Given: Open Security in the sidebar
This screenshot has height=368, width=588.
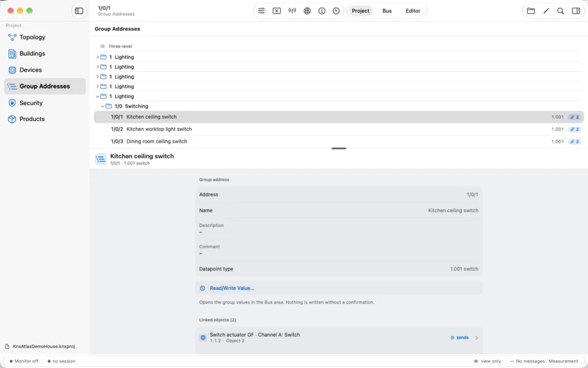Looking at the screenshot, I should (x=45, y=103).
